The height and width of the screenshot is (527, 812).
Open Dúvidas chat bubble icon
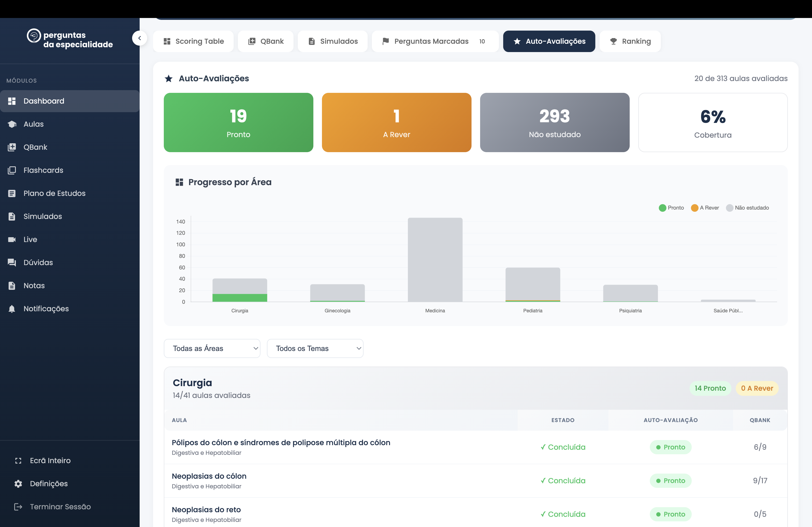pyautogui.click(x=12, y=262)
